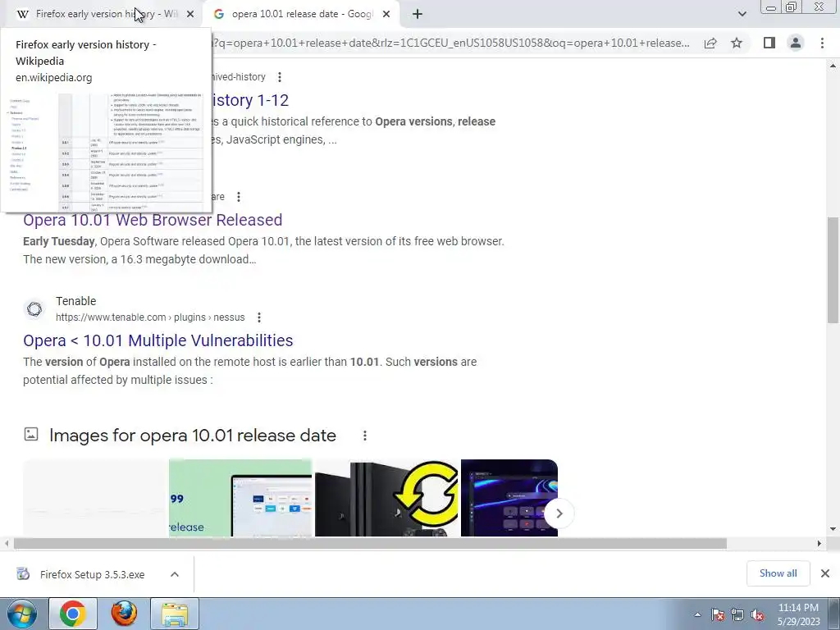
Task: Advance the image carousel with next arrow
Action: [559, 514]
